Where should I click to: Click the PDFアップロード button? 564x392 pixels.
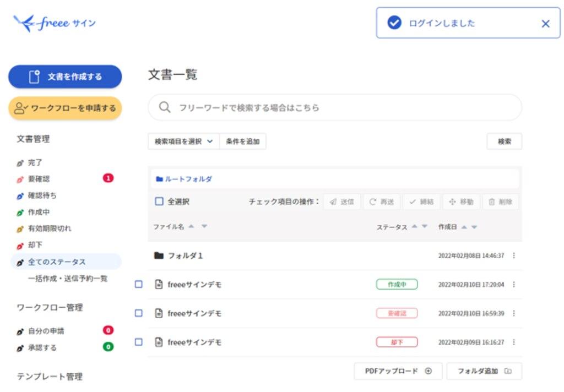(x=398, y=371)
